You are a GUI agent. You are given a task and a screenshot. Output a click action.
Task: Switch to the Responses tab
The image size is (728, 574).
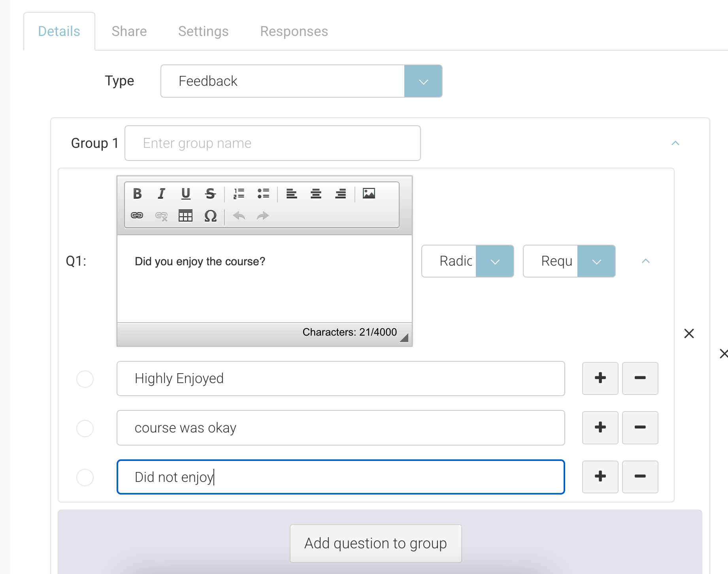pyautogui.click(x=294, y=31)
